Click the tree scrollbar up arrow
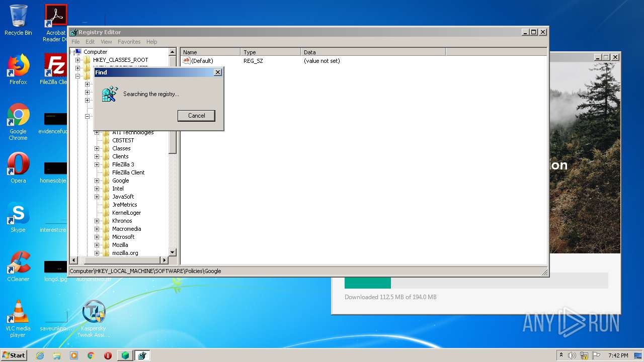 tap(173, 52)
